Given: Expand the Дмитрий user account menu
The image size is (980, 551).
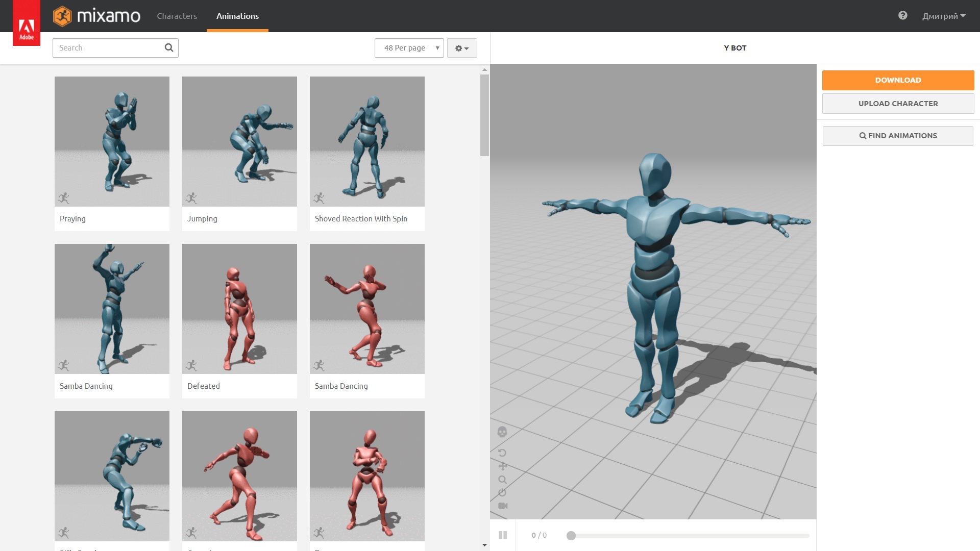Looking at the screenshot, I should coord(943,16).
